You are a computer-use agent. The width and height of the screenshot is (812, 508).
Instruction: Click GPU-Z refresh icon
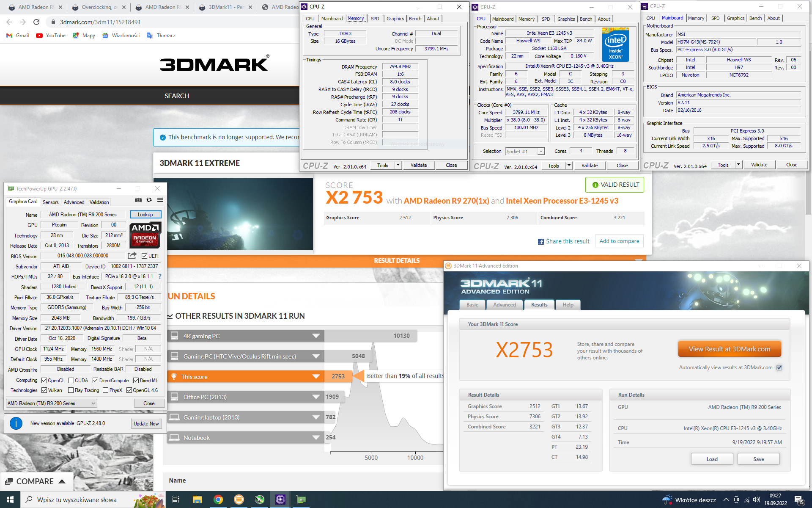[x=149, y=200]
